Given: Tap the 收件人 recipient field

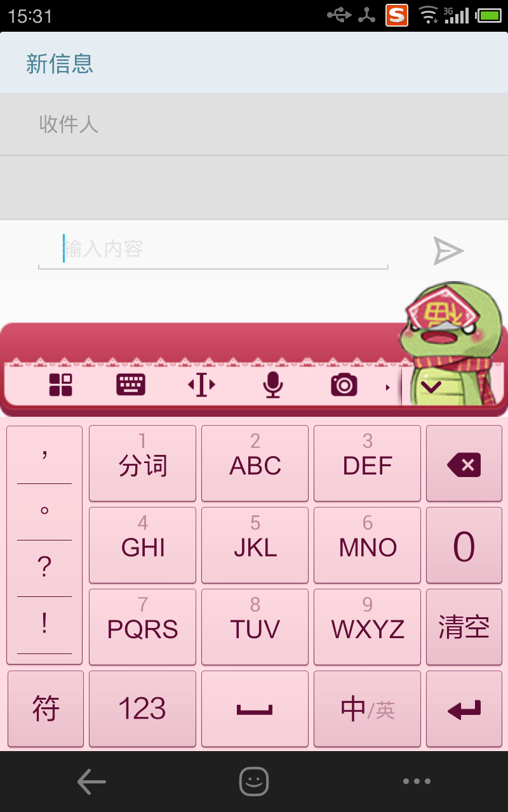Looking at the screenshot, I should (254, 124).
